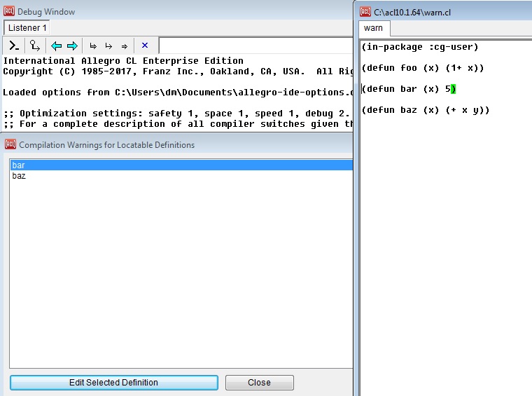The width and height of the screenshot is (532, 396).
Task: Select the warn tab in editor
Action: tap(374, 28)
